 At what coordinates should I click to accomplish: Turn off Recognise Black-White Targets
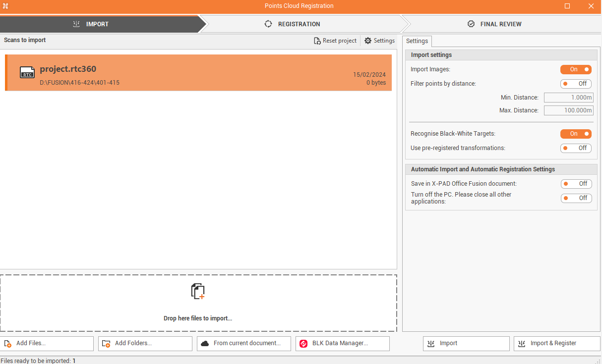pos(576,134)
